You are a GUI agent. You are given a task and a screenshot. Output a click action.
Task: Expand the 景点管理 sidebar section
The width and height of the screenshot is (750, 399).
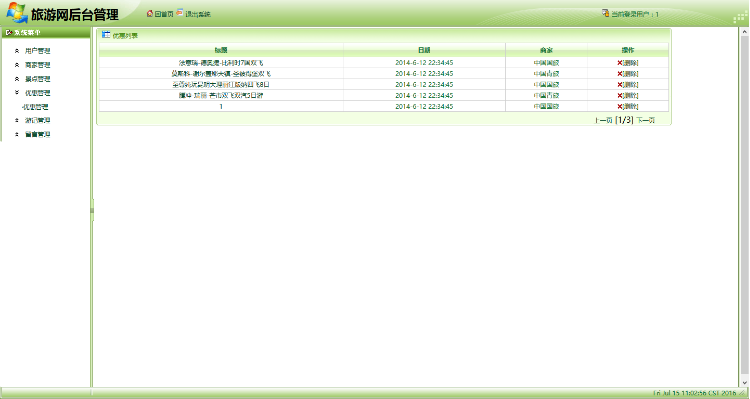tap(37, 78)
